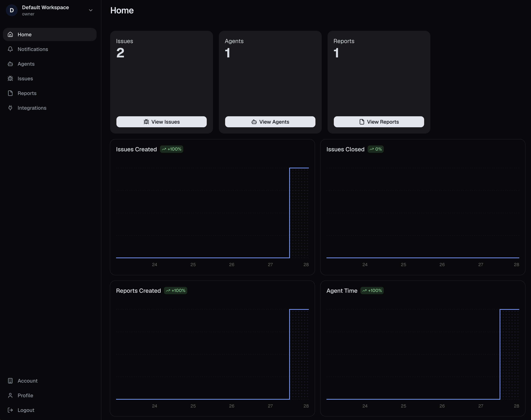The image size is (531, 420).
Task: Click the 0% badge on Issues Closed
Action: click(376, 149)
